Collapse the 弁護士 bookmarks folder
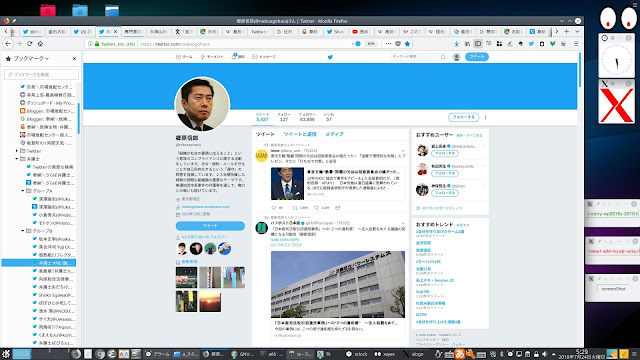 (17, 159)
